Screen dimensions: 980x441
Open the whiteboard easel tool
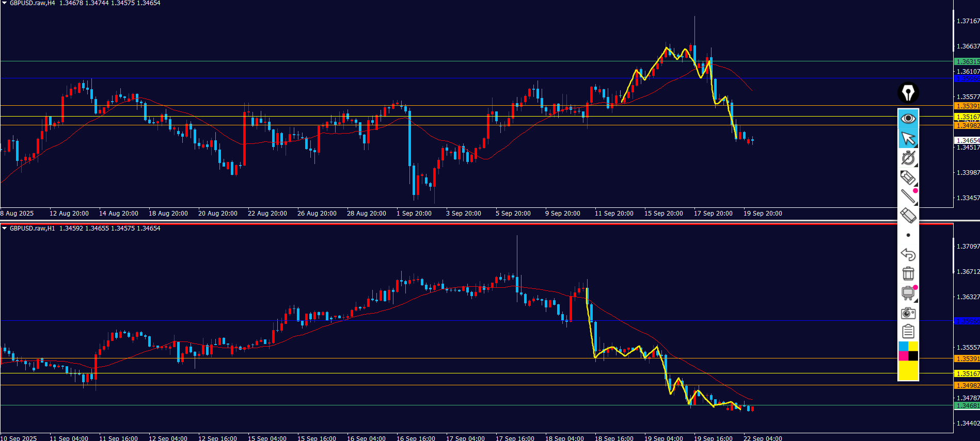pos(908,293)
